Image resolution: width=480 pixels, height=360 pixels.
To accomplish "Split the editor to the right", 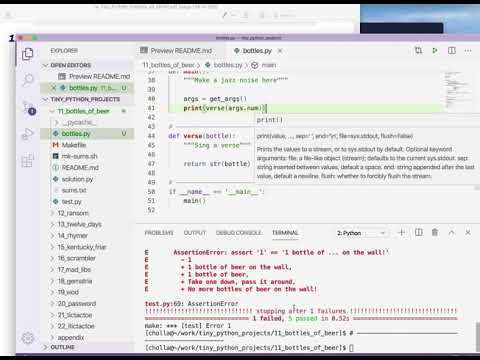I will [452, 51].
